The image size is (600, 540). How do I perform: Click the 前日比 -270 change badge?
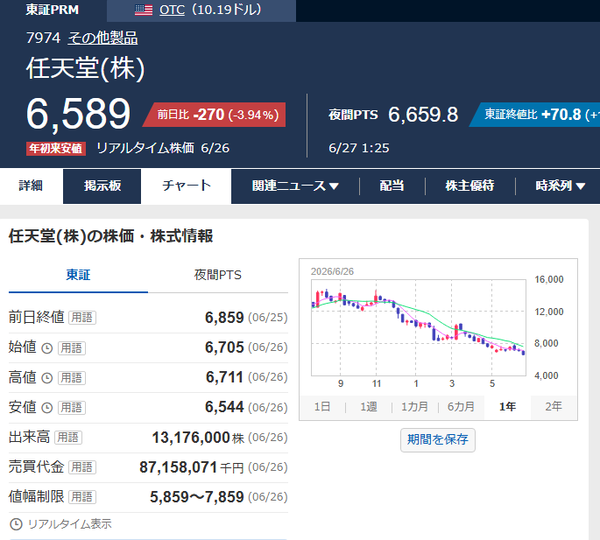tap(215, 114)
